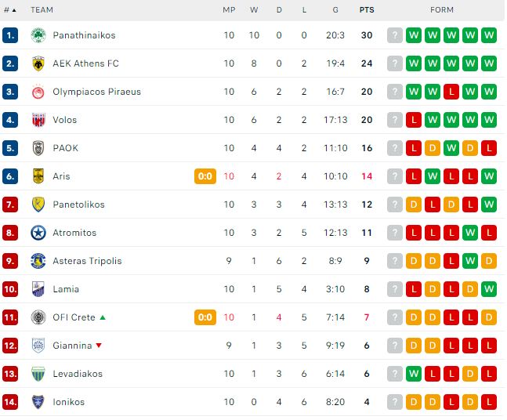507x420 pixels.
Task: Click the Olympiacos Piraeus logo
Action: [x=38, y=92]
